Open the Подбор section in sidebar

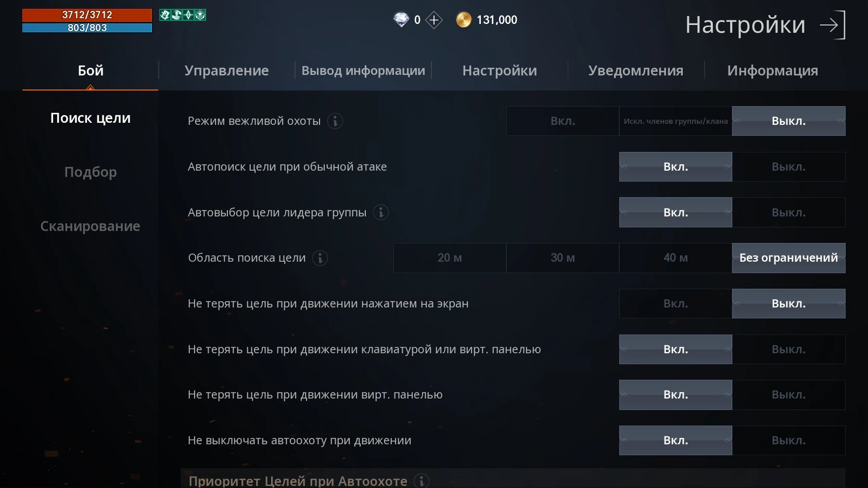(91, 172)
